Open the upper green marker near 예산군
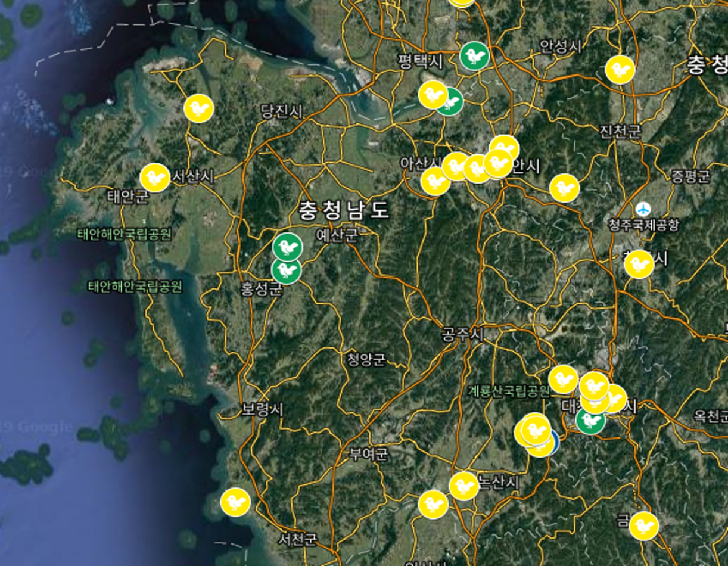Viewport: 728px width, 566px height. click(x=287, y=247)
